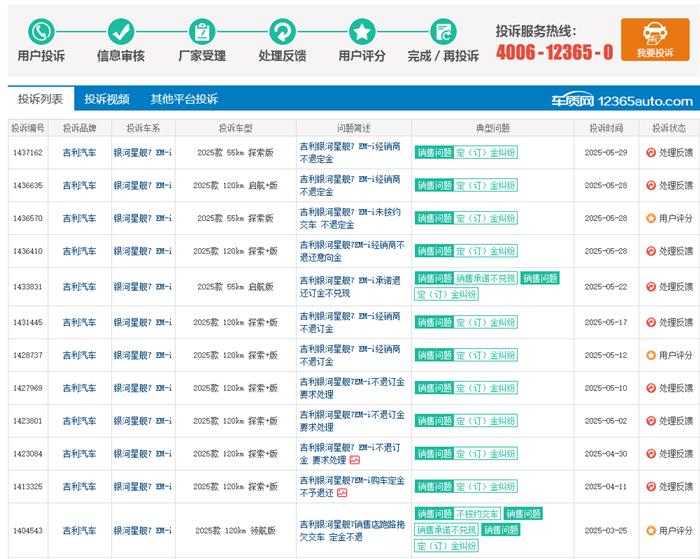The width and height of the screenshot is (700, 559).
Task: Click the 处理反馈 status icon for complaint 1431445
Action: [651, 322]
